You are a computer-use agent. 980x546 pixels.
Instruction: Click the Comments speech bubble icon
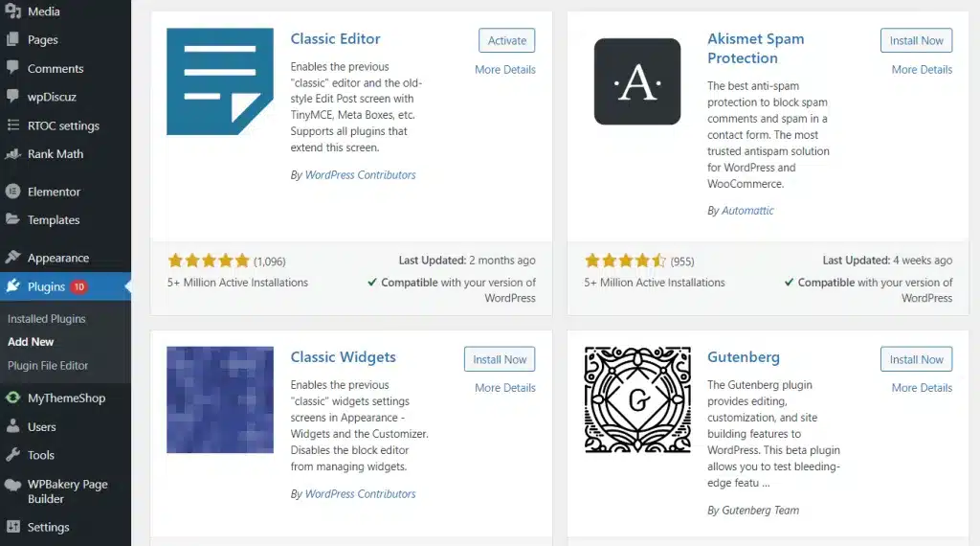tap(12, 68)
